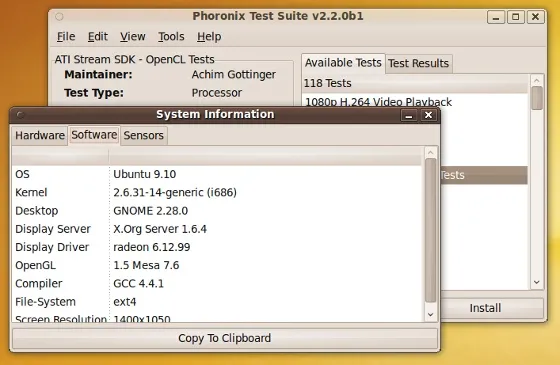
Task: Click the ATI Stream SDK - OpenCL Tests heading
Action: click(x=135, y=59)
